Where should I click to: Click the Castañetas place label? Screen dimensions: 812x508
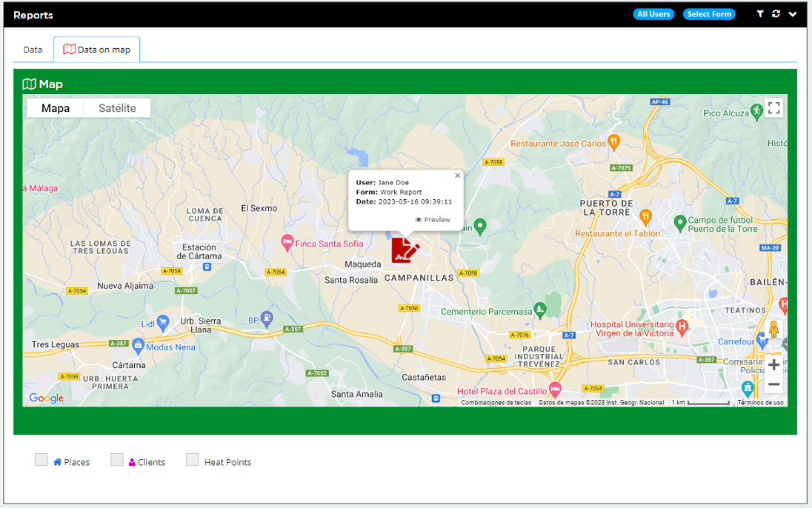[x=424, y=378]
